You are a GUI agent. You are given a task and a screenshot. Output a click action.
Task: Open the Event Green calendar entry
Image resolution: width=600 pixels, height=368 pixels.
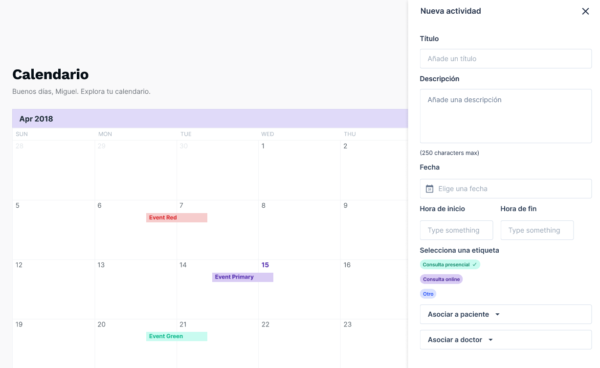tap(176, 336)
